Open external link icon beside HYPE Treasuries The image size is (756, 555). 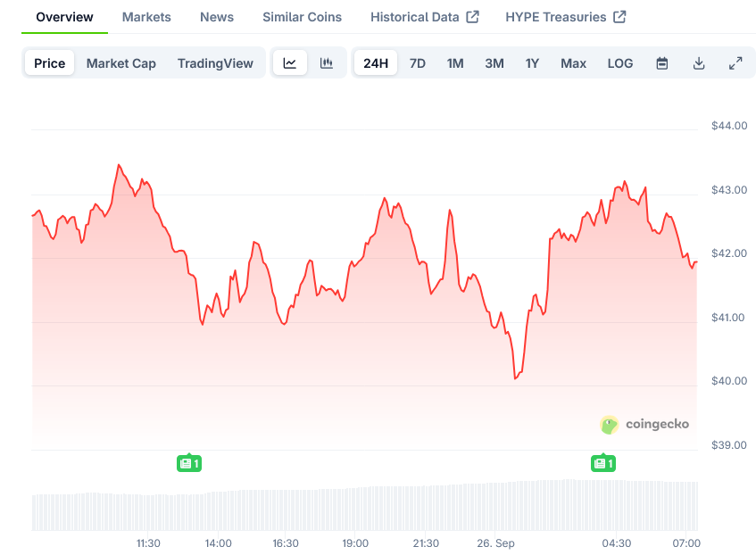tap(619, 17)
